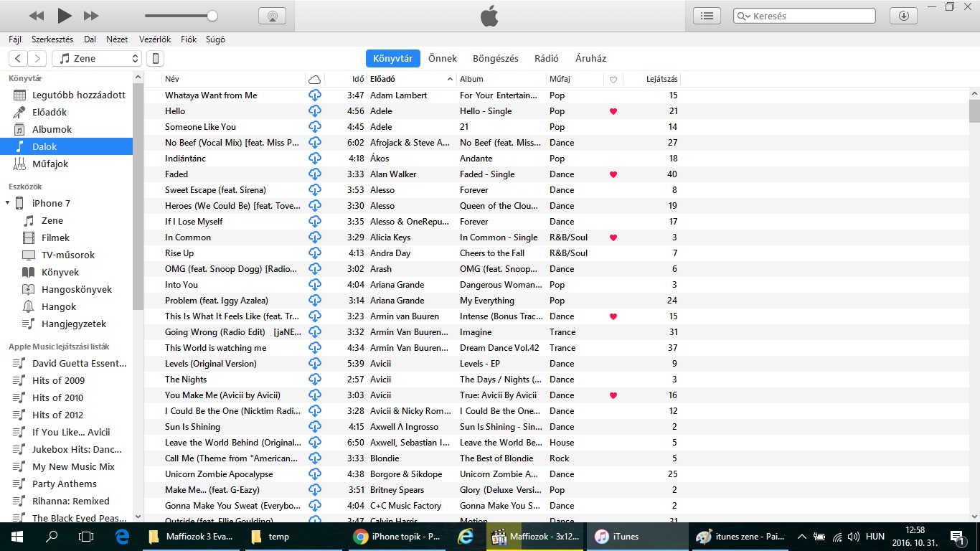Sort by Idő column header
This screenshot has width=980, height=551.
[346, 79]
